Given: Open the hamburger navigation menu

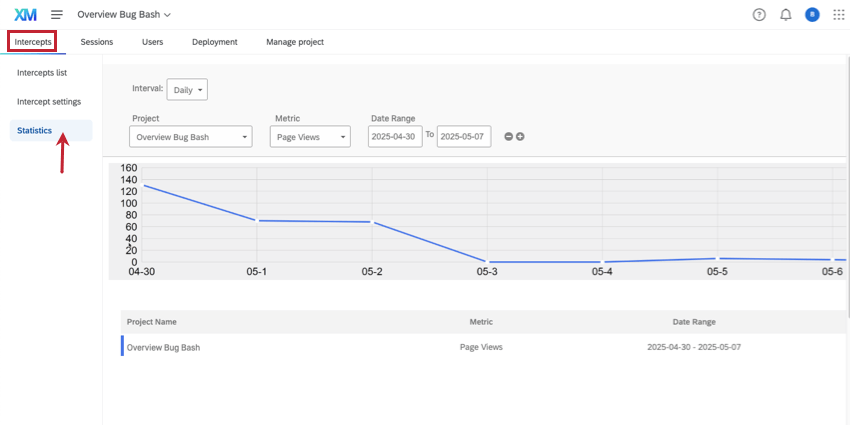Looking at the screenshot, I should pyautogui.click(x=57, y=15).
